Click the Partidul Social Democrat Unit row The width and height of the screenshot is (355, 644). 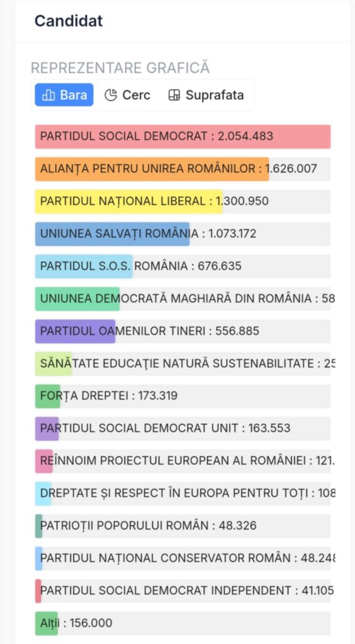(183, 429)
